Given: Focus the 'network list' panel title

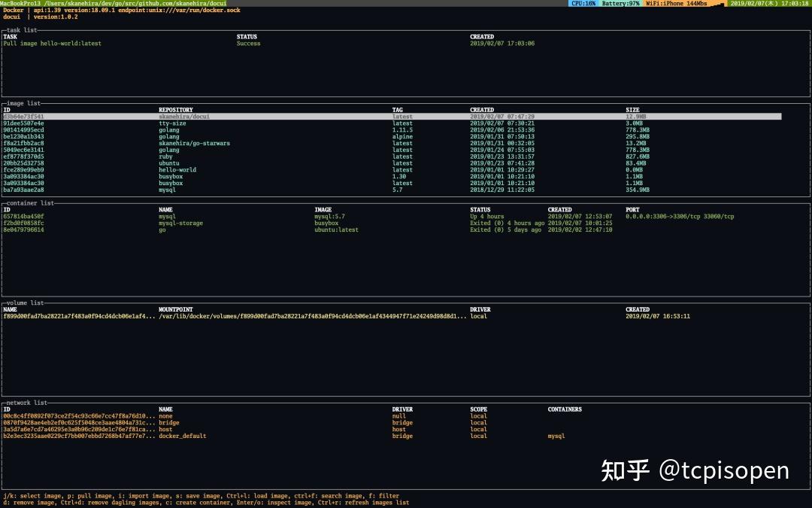Looking at the screenshot, I should click(27, 402).
